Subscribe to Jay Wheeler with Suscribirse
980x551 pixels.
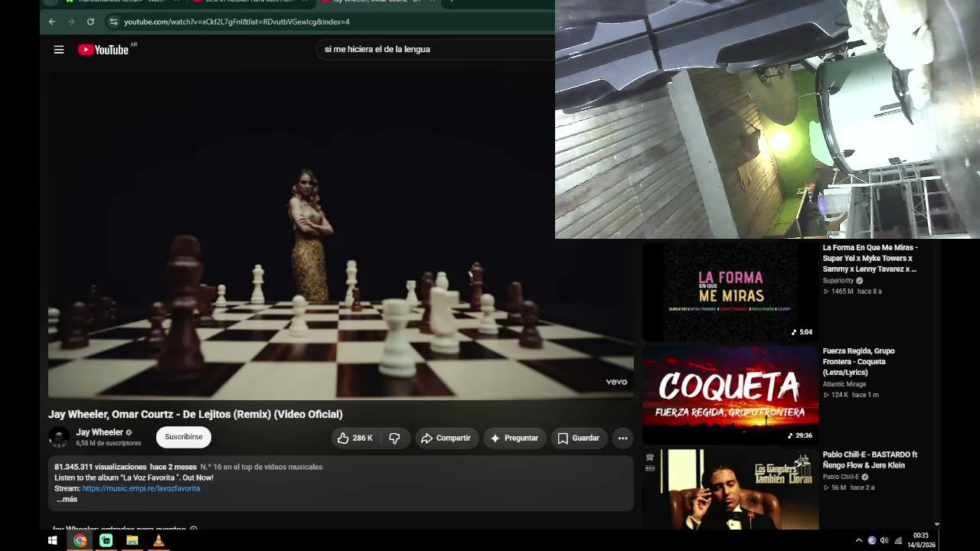coord(184,437)
